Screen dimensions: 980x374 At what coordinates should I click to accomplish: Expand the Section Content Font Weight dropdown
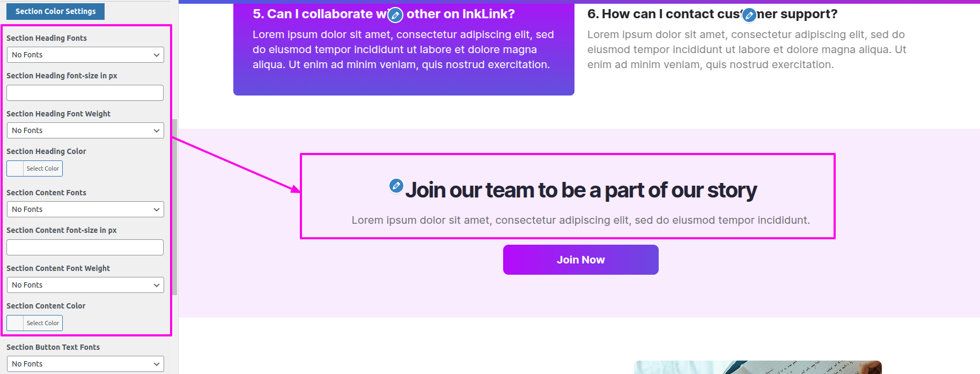click(85, 285)
